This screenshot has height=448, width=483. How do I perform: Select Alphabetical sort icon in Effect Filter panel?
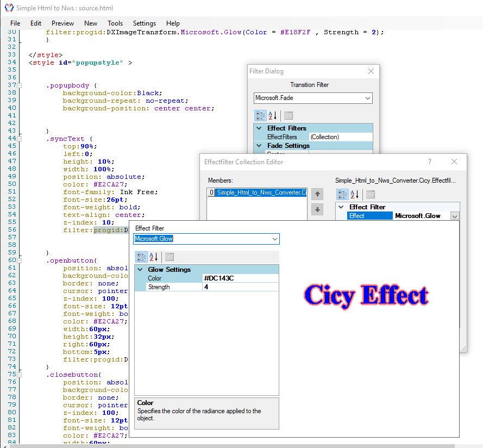153,257
